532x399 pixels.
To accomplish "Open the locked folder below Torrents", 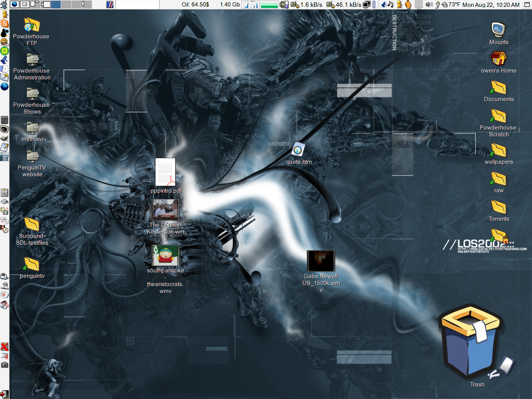I will (x=499, y=236).
